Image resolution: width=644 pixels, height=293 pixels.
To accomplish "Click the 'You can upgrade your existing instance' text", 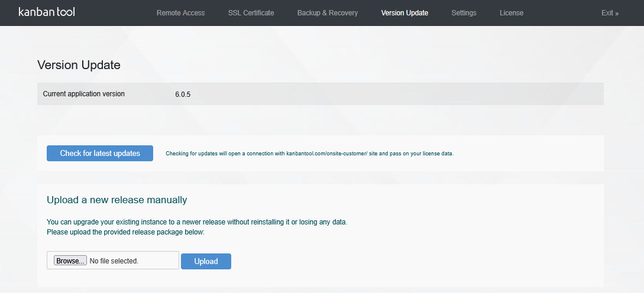I will (x=197, y=222).
